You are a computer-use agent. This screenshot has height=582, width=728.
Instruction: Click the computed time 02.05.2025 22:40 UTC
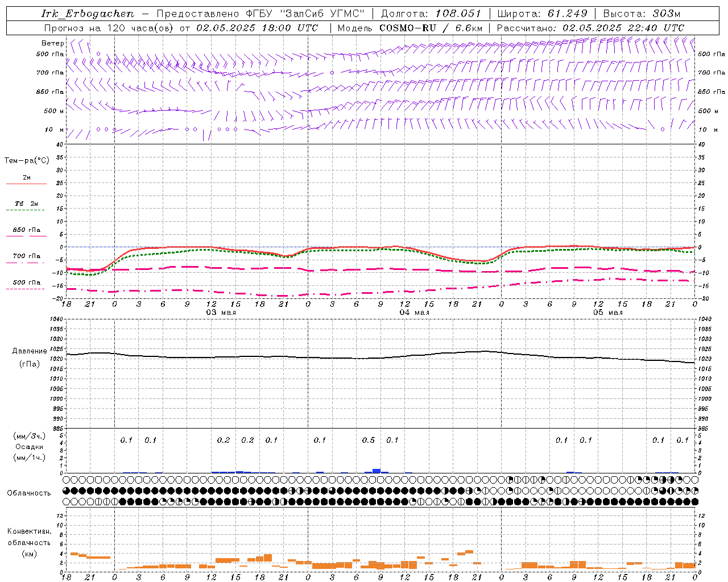point(623,28)
